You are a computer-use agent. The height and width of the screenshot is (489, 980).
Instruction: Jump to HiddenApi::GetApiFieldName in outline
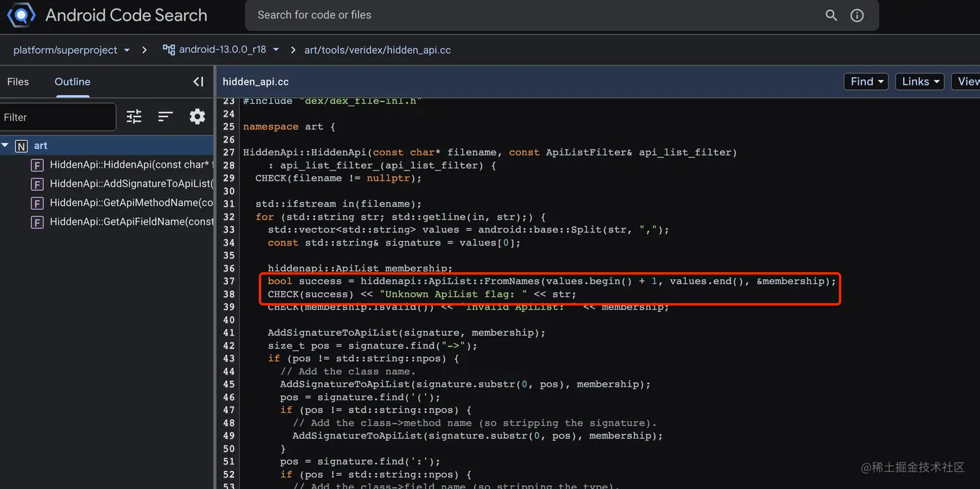click(x=132, y=222)
